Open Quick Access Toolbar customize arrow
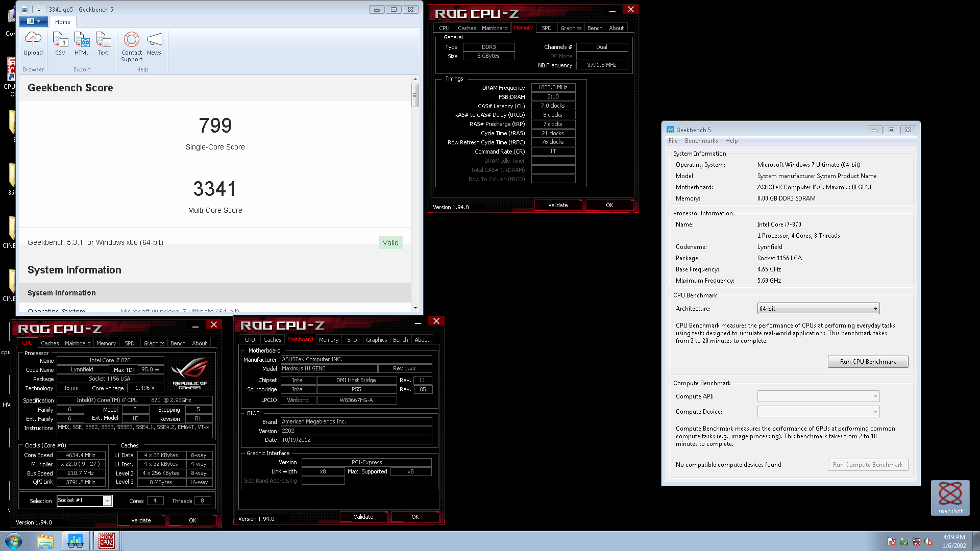This screenshot has height=551, width=980. 39,10
